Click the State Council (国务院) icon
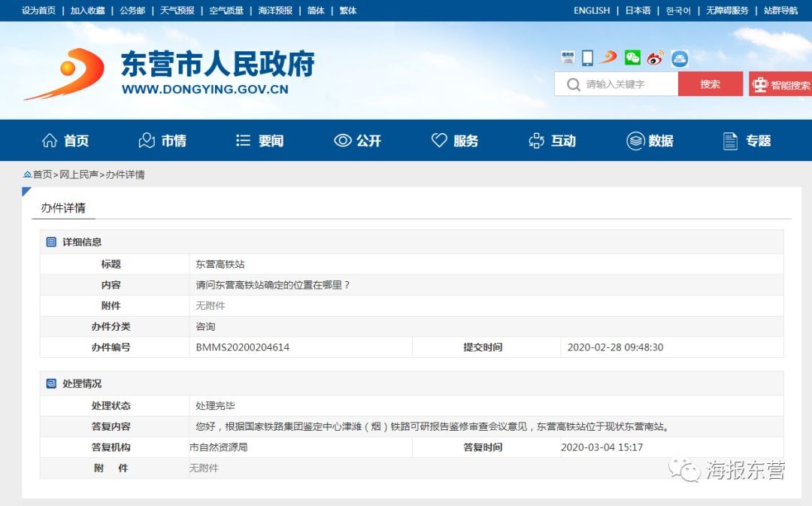This screenshot has height=506, width=812. coord(568,58)
